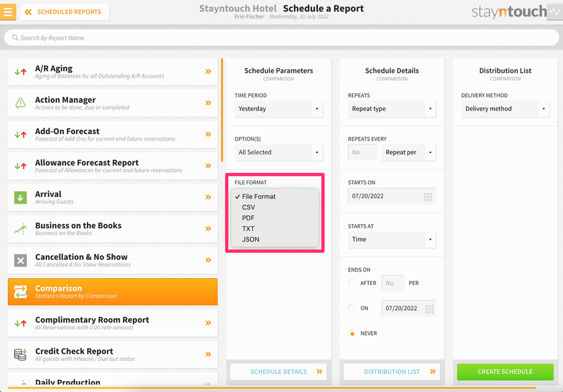Click the activity pulse icon at top right

(555, 12)
